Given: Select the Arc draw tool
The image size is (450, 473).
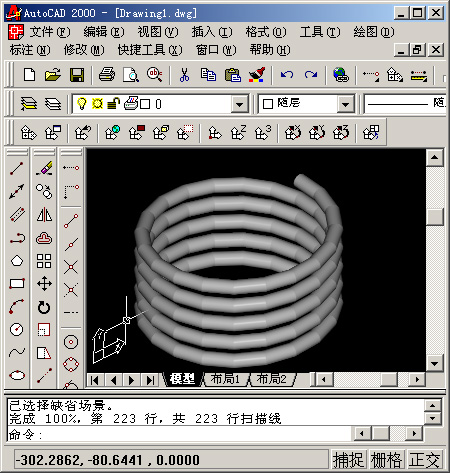Looking at the screenshot, I should tap(17, 307).
